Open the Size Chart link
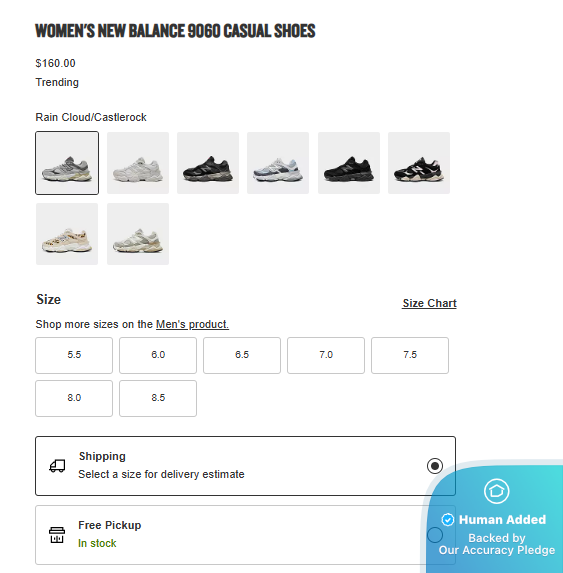 point(429,303)
